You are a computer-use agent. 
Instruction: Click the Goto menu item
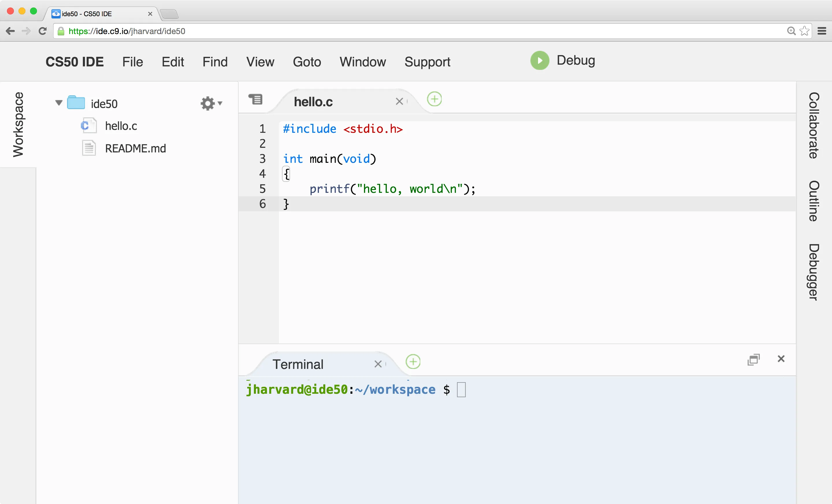[x=307, y=61]
